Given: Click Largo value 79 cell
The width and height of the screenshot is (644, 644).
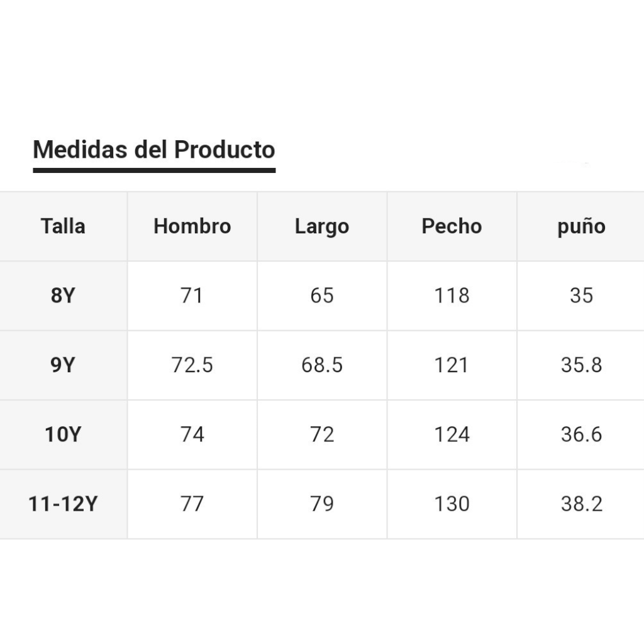Looking at the screenshot, I should tap(322, 504).
